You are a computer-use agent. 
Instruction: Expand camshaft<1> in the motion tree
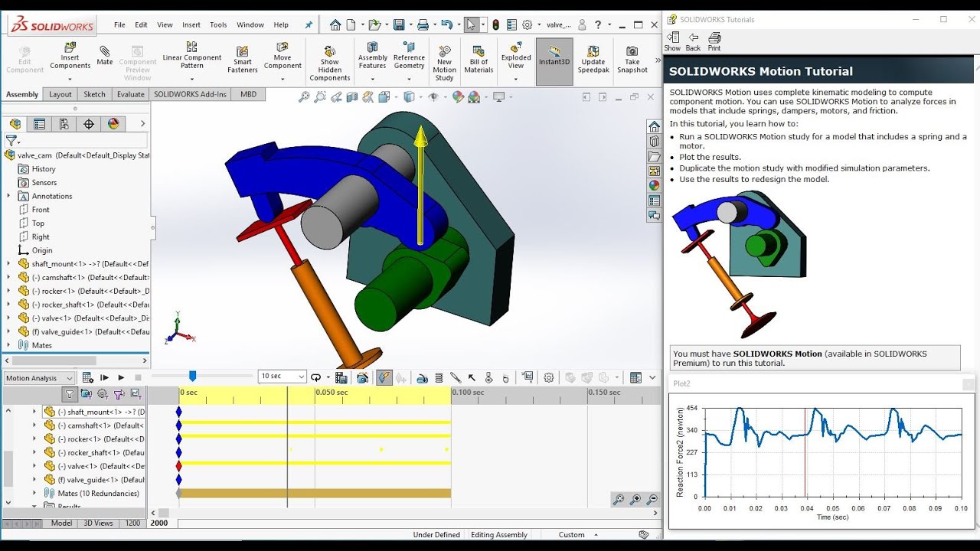click(x=34, y=425)
